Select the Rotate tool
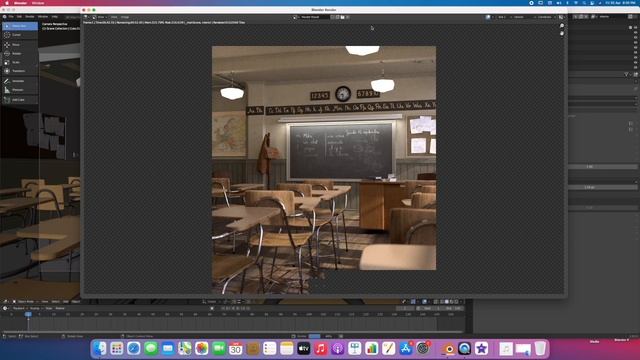 (x=20, y=53)
